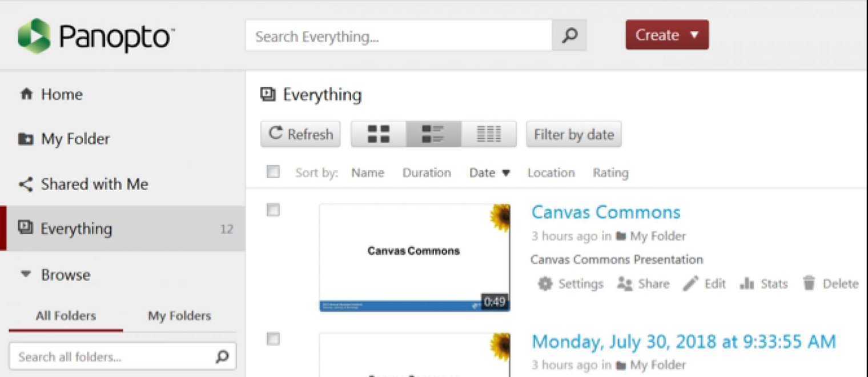The height and width of the screenshot is (377, 868).
Task: Click the folder search magnifier icon
Action: click(x=222, y=357)
